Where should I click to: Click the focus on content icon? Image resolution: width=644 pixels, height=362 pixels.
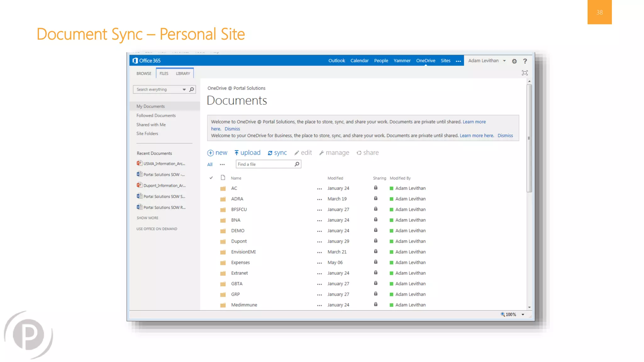point(525,73)
